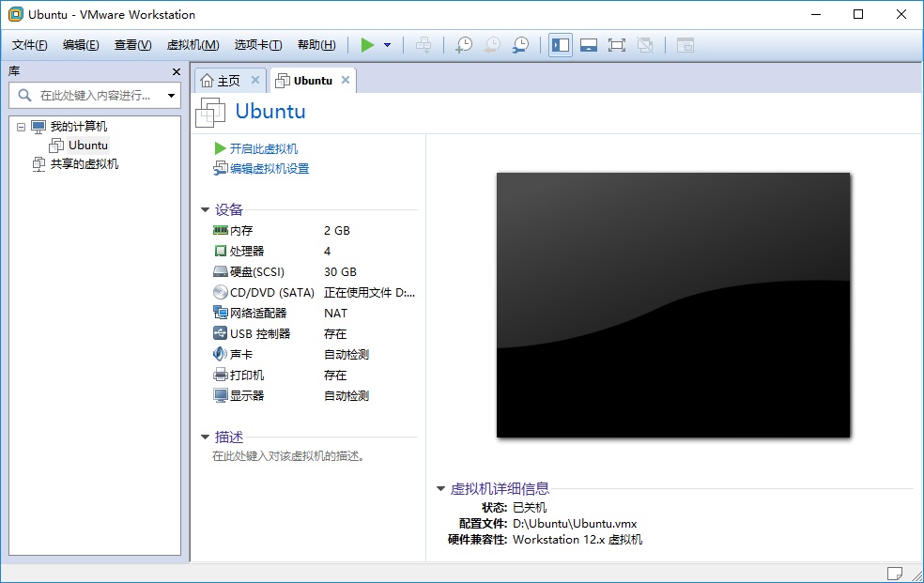924x583 pixels.
Task: Click the CD/DVD (SATA) disc icon
Action: tap(221, 292)
